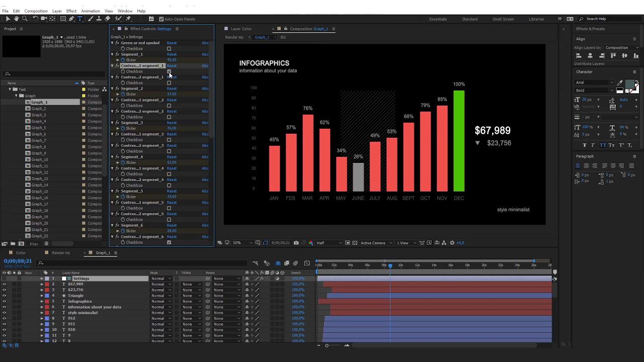Click the eyedropper in Character panel
644x362 pixels.
(x=620, y=83)
